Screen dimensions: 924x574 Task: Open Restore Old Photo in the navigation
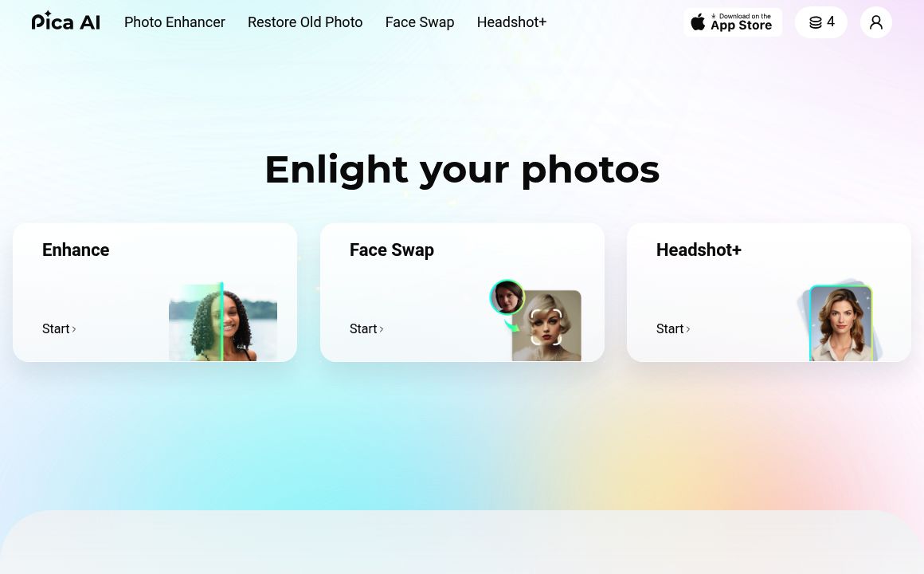[x=305, y=22]
